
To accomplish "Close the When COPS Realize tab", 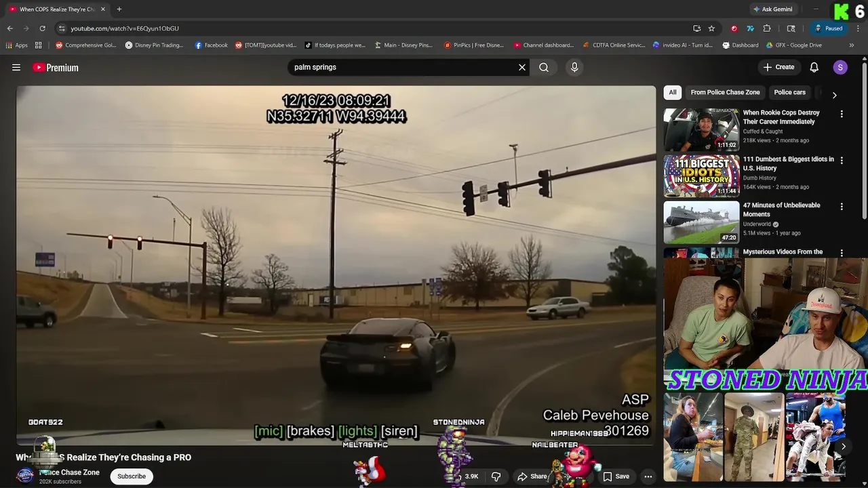I will [102, 9].
